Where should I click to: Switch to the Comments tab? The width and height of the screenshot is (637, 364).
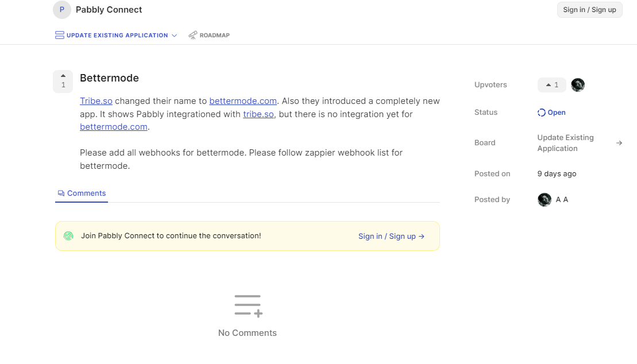[82, 193]
